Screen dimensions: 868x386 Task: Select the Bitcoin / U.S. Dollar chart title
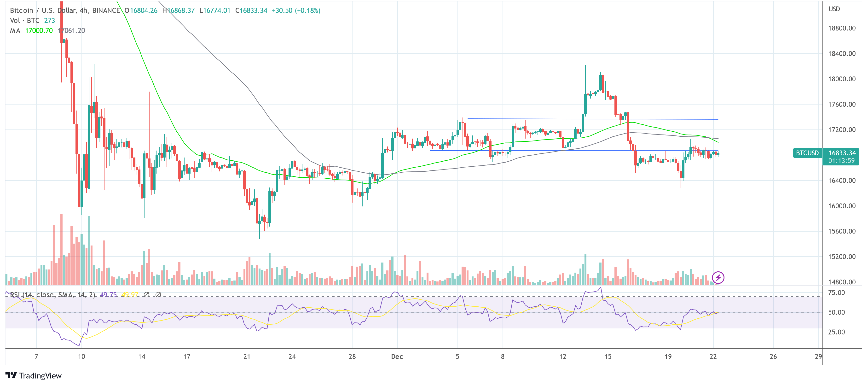coord(65,11)
